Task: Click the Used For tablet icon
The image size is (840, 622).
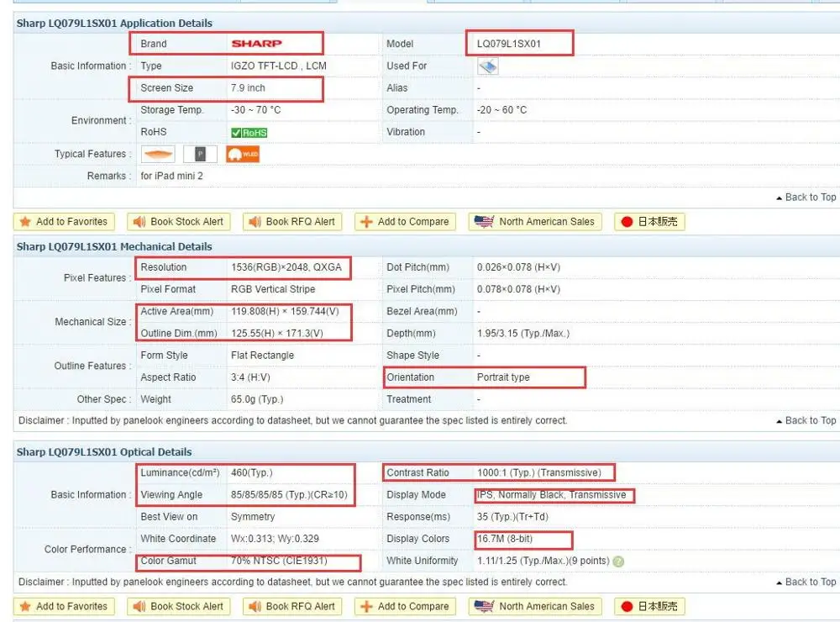Action: pyautogui.click(x=488, y=66)
